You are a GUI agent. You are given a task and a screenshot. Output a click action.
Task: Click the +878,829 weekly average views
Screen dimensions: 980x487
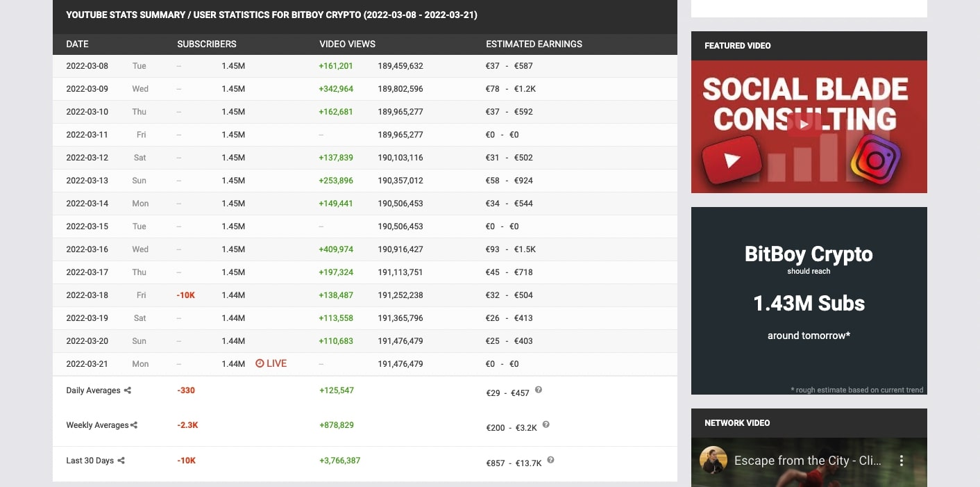point(337,425)
